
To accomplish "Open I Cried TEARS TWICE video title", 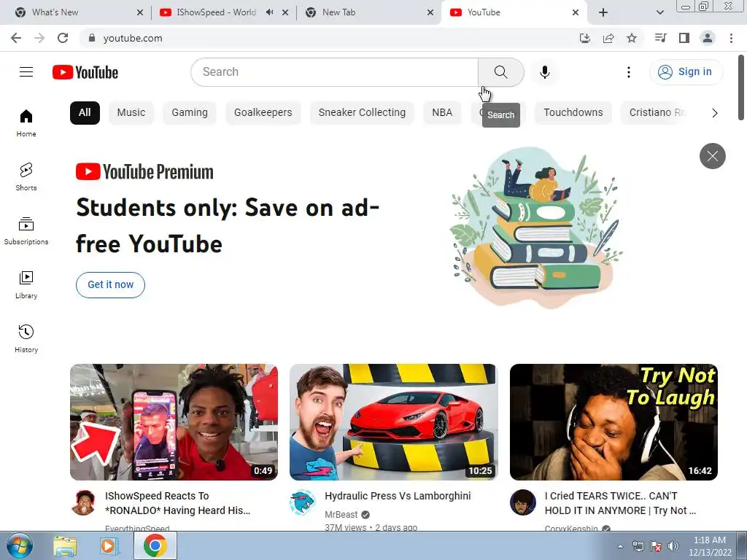I will pyautogui.click(x=620, y=503).
